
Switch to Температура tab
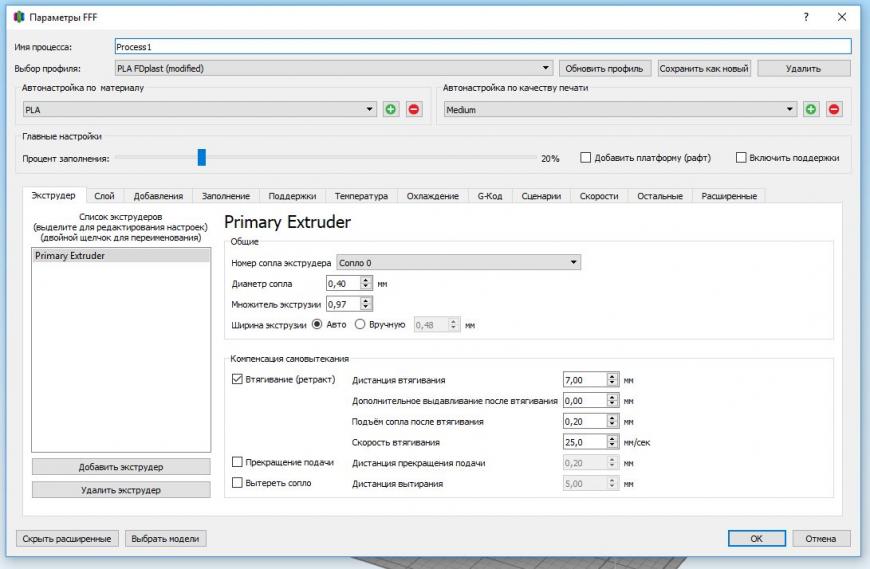pos(361,196)
